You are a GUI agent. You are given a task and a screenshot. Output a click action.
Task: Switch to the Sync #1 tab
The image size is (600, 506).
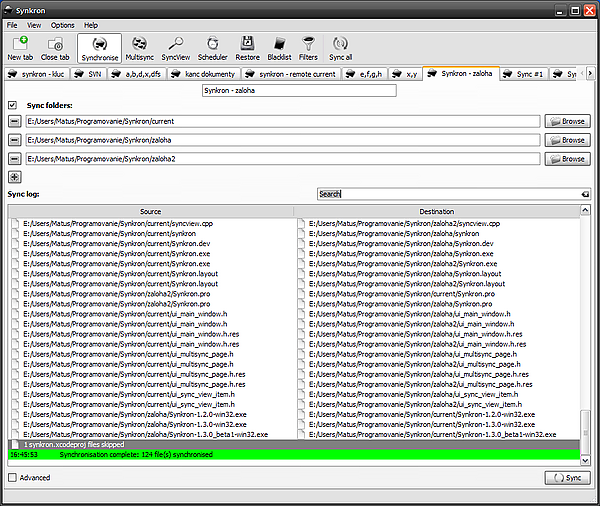tap(524, 74)
